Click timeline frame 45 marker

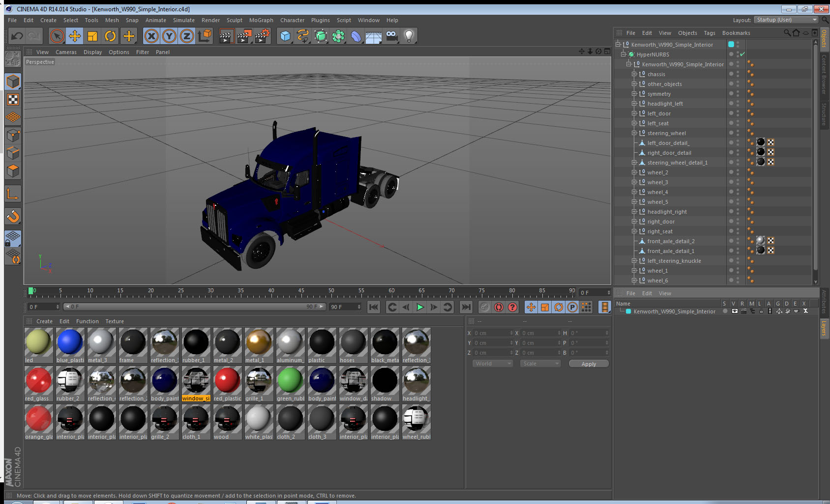(301, 291)
